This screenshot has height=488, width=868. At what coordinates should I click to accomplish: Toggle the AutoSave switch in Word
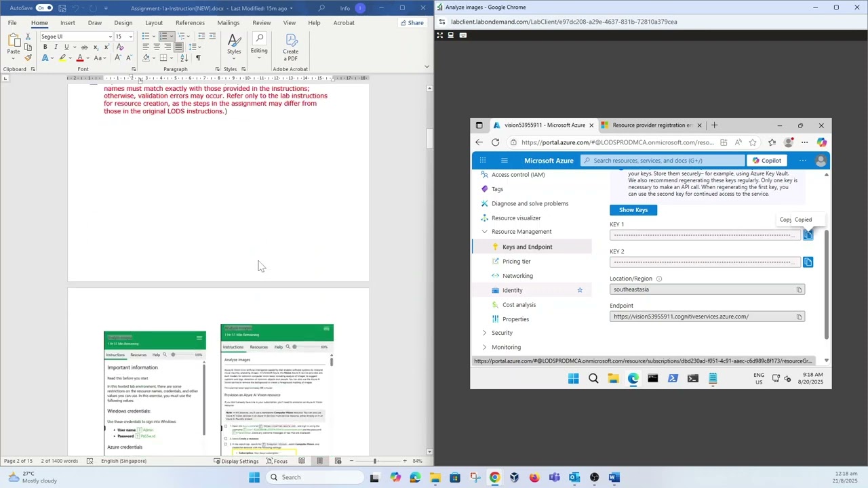(x=44, y=8)
